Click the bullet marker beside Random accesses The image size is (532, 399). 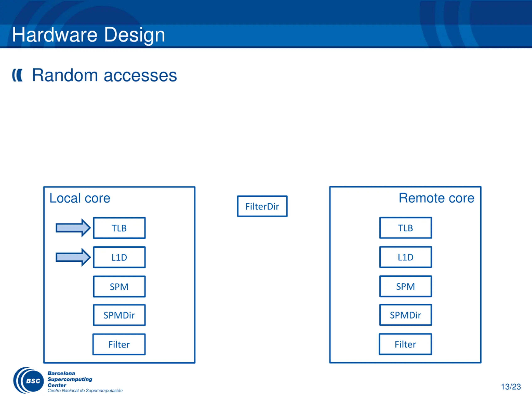[17, 75]
